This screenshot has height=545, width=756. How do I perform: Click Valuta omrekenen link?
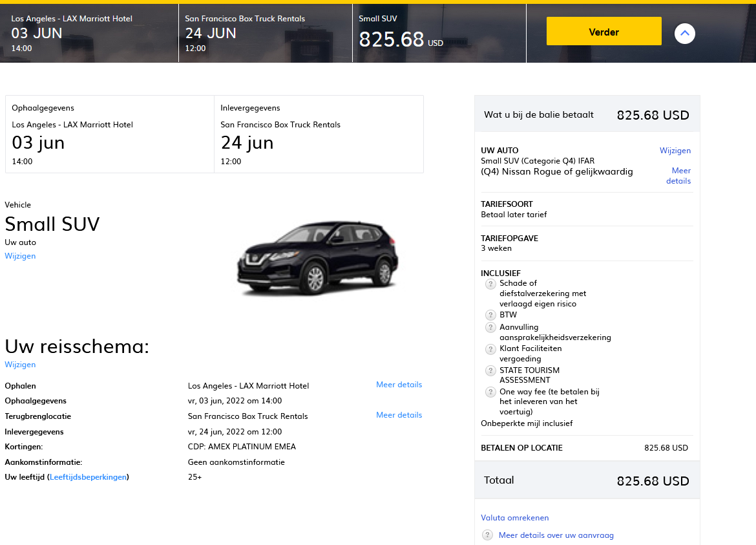point(514,518)
